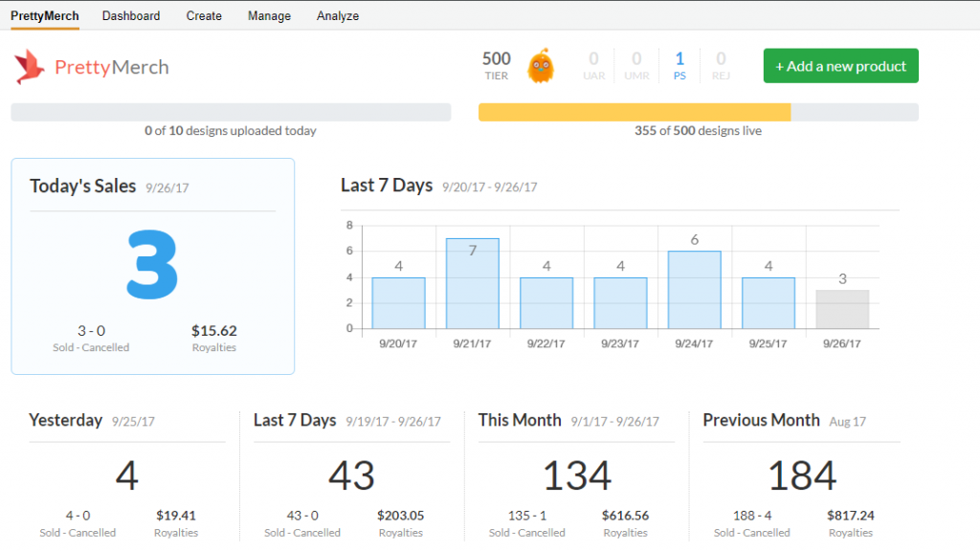The height and width of the screenshot is (551, 980).
Task: Open the Dashboard tab
Action: (x=131, y=15)
